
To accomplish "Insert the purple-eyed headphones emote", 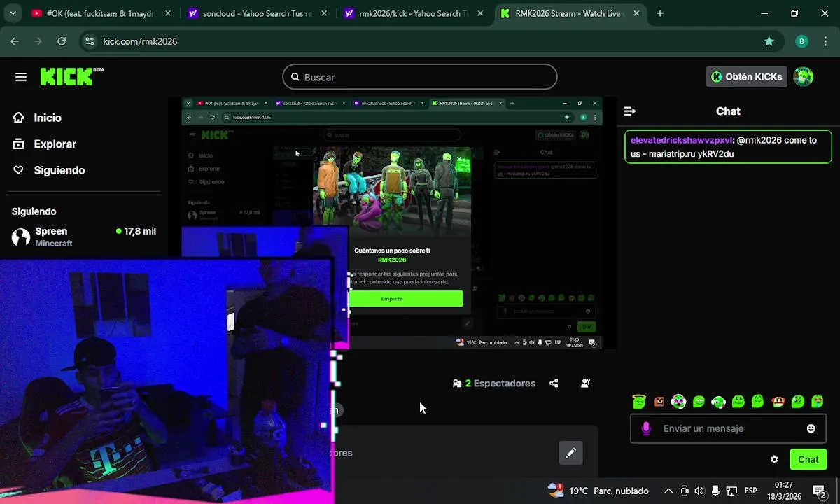I will pos(678,401).
